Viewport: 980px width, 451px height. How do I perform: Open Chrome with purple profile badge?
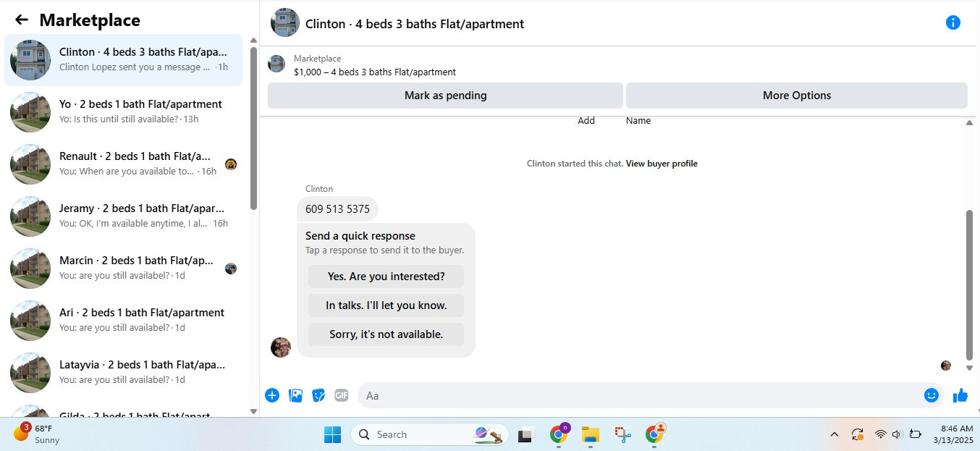pyautogui.click(x=559, y=434)
